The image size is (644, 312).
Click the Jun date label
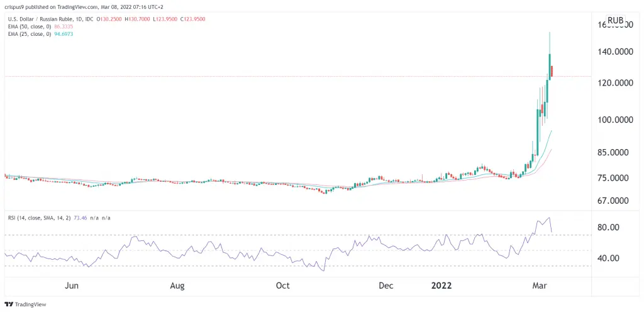[x=72, y=286]
